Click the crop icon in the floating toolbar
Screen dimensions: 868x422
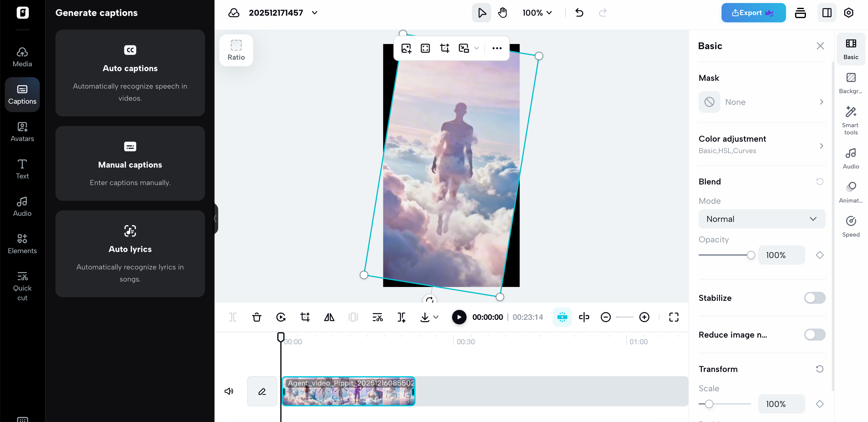pyautogui.click(x=445, y=48)
